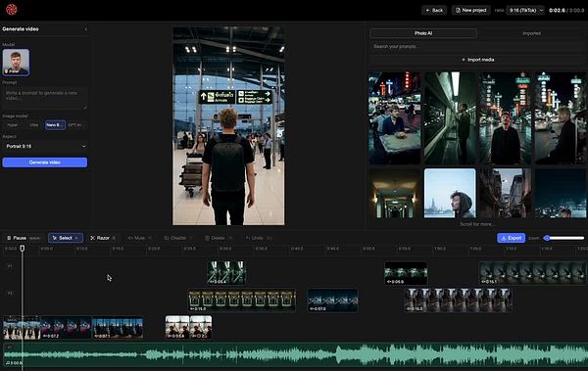Click the video preview of the airport scene
This screenshot has height=371, width=588.
228,126
